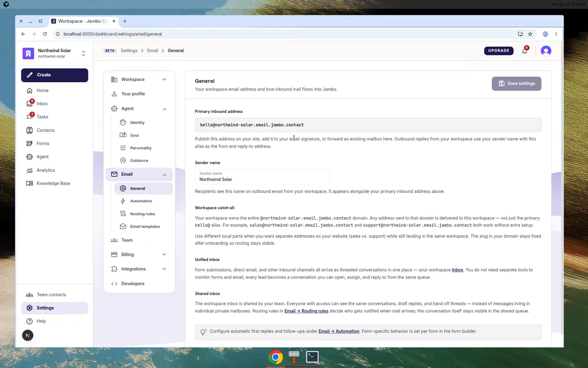This screenshot has height=368, width=588.
Task: Open Chrome from the dock
Action: (x=276, y=357)
